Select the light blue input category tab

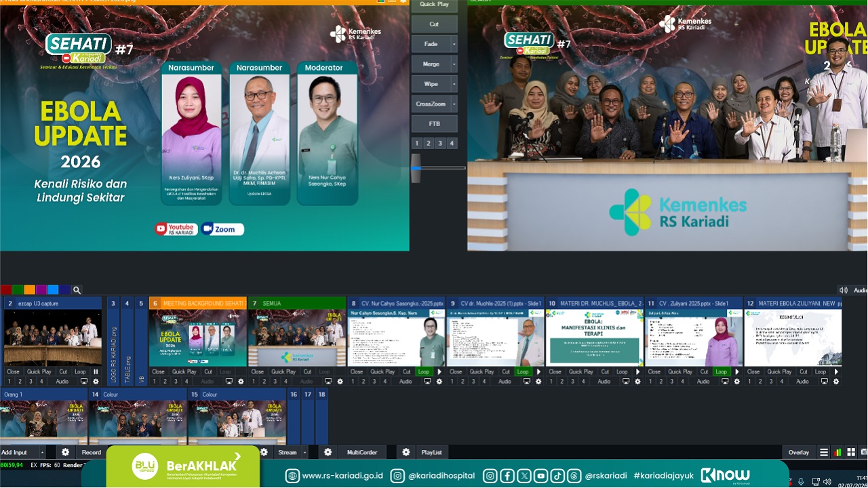53,290
